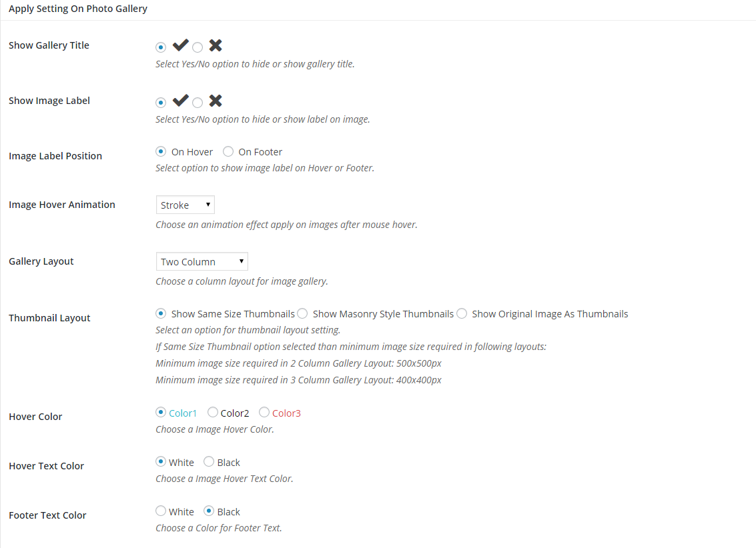Open the Image Hover Animation dropdown
Screen dimensions: 756x548
click(x=185, y=205)
